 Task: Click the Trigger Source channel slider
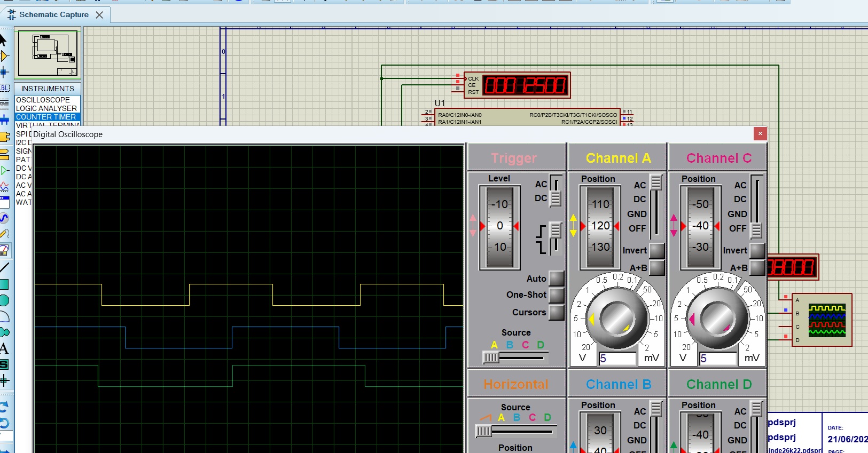click(491, 357)
